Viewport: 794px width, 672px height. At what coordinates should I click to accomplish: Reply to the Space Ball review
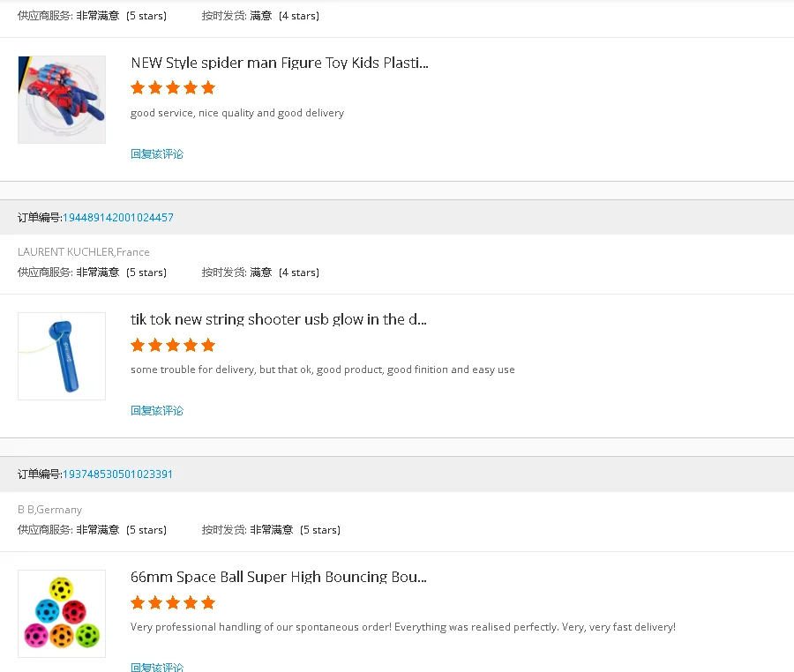coord(157,666)
